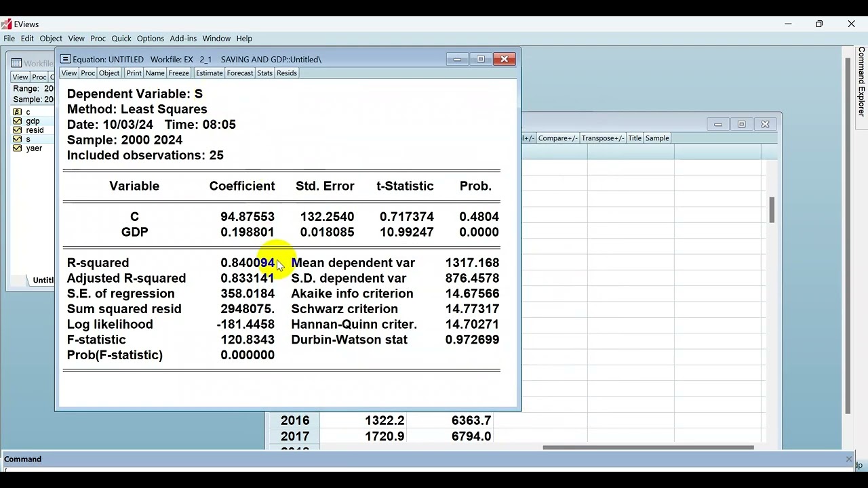868x488 pixels.
Task: Click the Workfile window title icon
Action: click(x=16, y=63)
